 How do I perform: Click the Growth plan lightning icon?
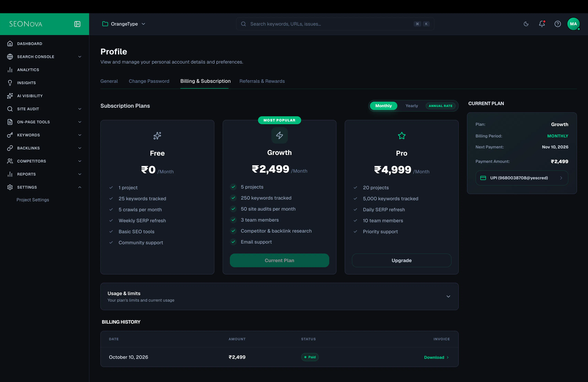pos(279,135)
